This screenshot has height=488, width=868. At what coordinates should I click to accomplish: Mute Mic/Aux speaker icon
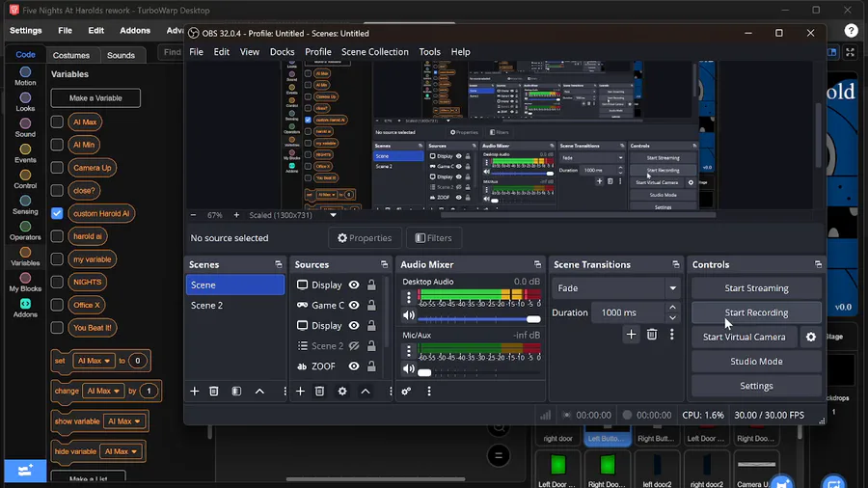point(409,368)
